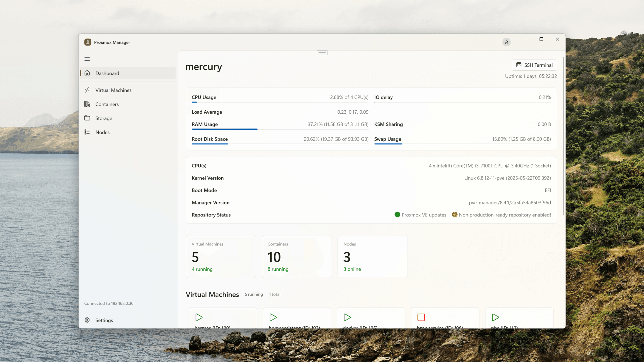This screenshot has width=644, height=362.
Task: Open the Nodes summary card
Action: pos(373,256)
